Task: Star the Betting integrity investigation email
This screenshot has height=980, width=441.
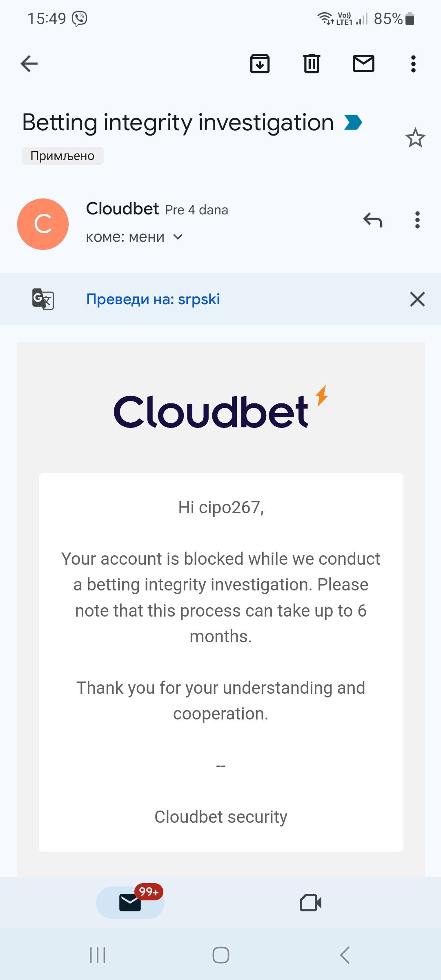Action: click(415, 138)
